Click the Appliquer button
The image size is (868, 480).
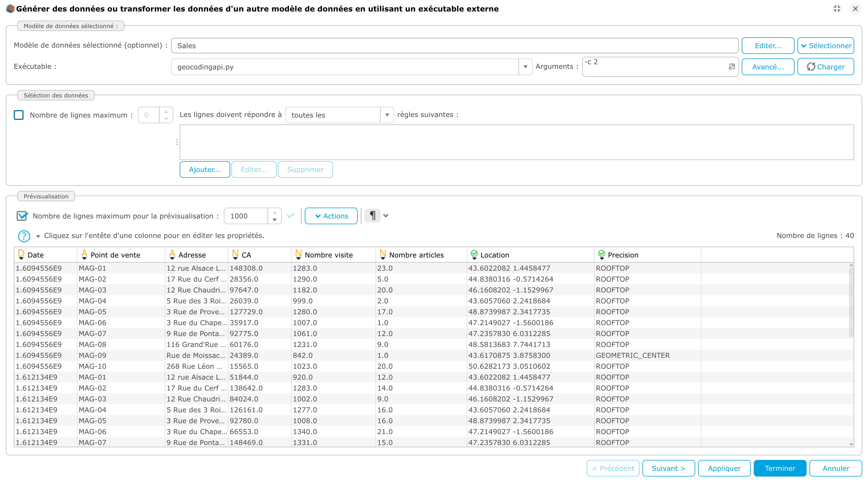pyautogui.click(x=724, y=468)
